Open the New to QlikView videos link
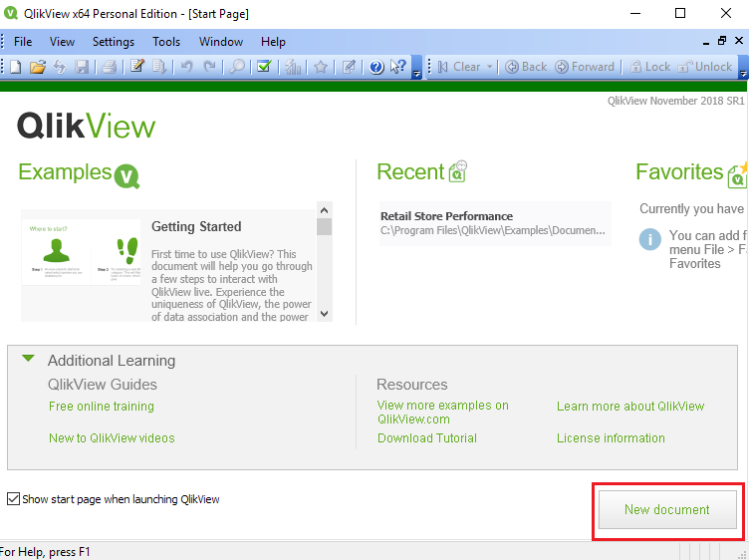This screenshot has width=749, height=560. (112, 438)
